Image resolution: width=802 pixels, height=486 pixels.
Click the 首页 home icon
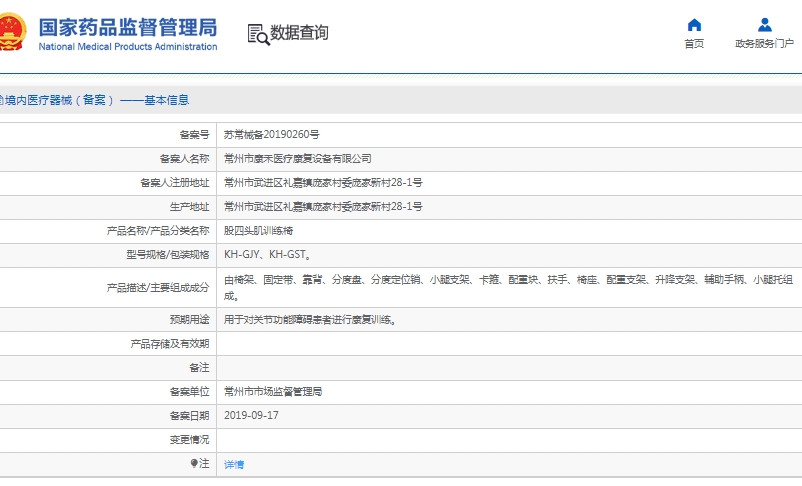pos(694,25)
